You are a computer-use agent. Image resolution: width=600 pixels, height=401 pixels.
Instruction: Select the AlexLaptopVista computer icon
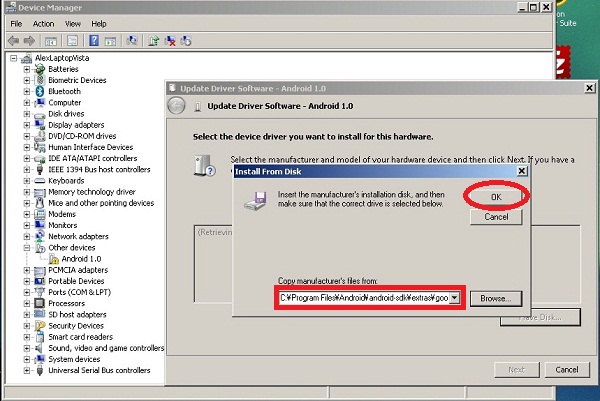(x=26, y=58)
